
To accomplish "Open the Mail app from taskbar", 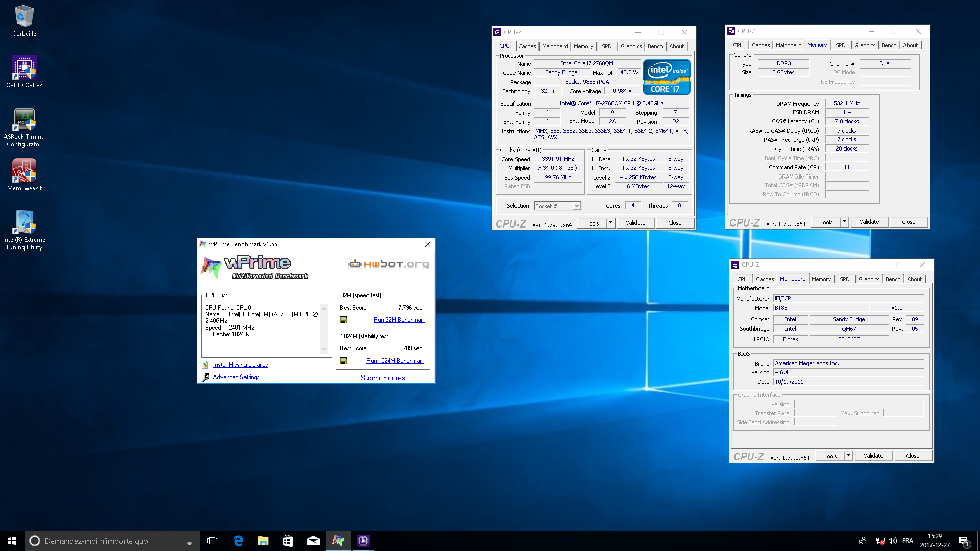I will point(313,541).
